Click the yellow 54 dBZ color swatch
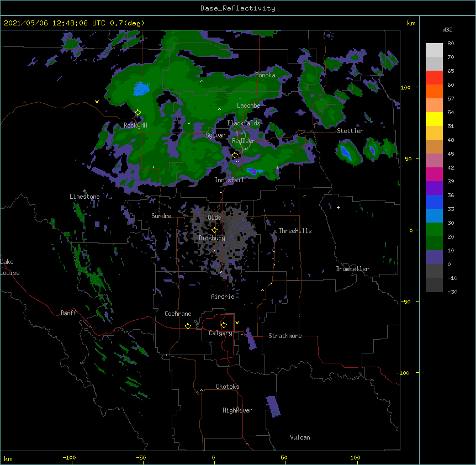 tap(434, 119)
